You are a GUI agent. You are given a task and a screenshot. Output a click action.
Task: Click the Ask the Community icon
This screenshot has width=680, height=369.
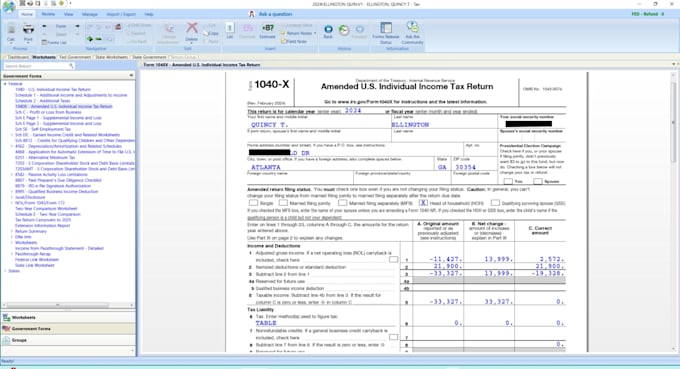coord(412,27)
